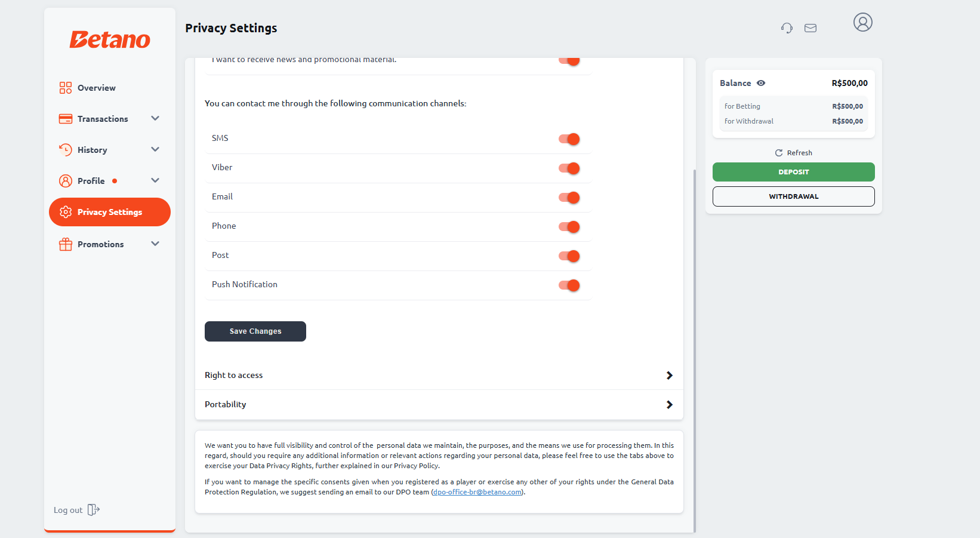Click the Refresh balance icon

click(779, 153)
